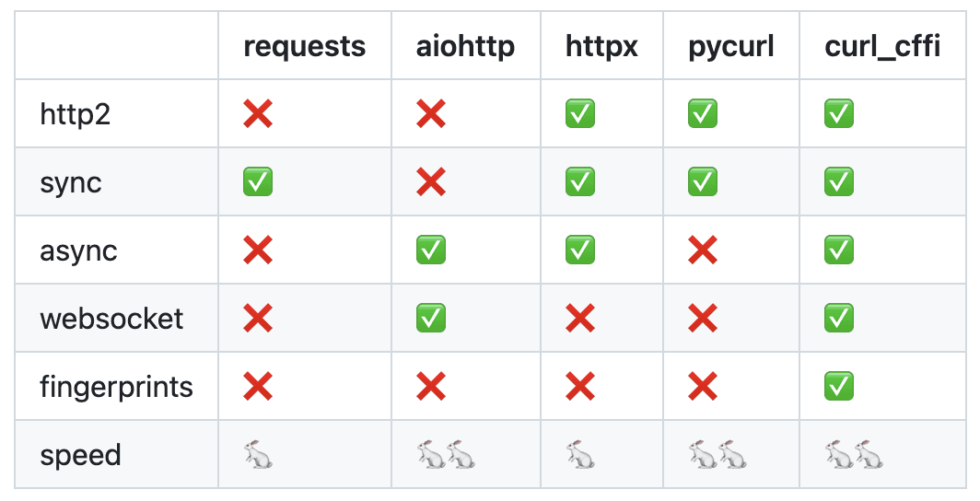
Task: Click the websocket row label
Action: click(x=111, y=319)
